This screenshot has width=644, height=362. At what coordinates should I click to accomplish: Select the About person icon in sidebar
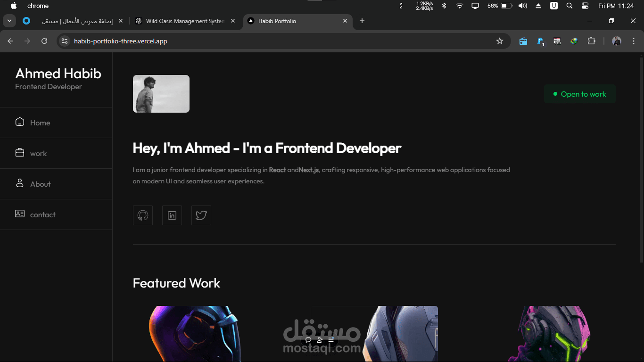(19, 183)
